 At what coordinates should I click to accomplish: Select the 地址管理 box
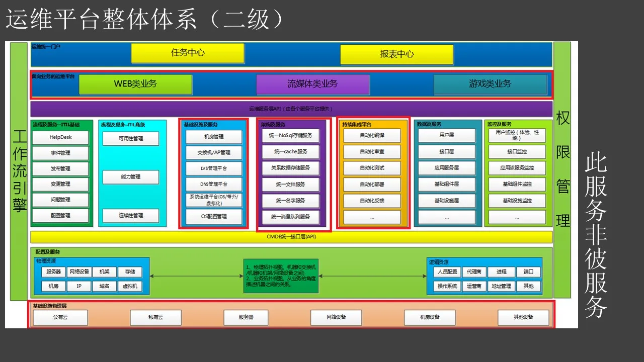coord(501,286)
